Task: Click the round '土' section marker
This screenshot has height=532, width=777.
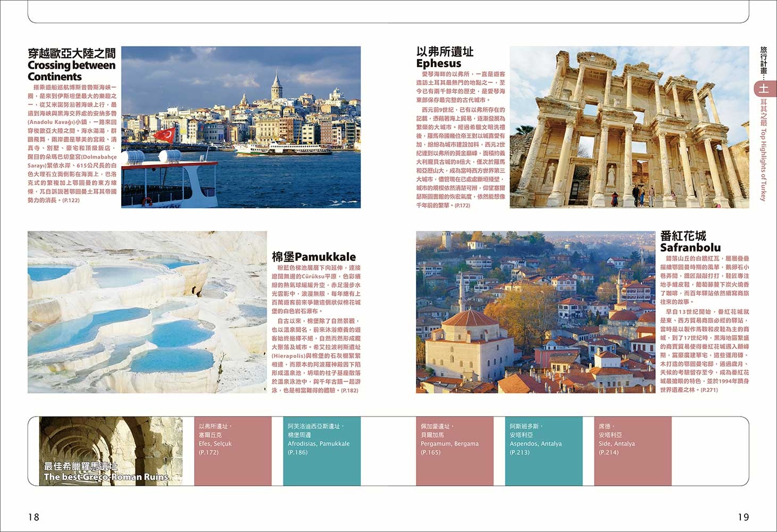Action: pyautogui.click(x=764, y=88)
